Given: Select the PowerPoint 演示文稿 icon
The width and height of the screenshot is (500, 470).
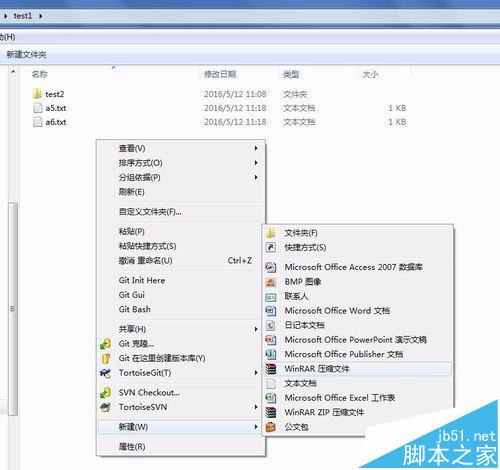Looking at the screenshot, I should (x=271, y=340).
